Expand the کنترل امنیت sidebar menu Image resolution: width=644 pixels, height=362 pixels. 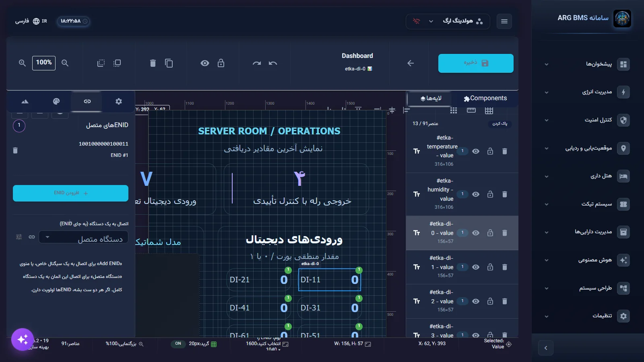586,120
